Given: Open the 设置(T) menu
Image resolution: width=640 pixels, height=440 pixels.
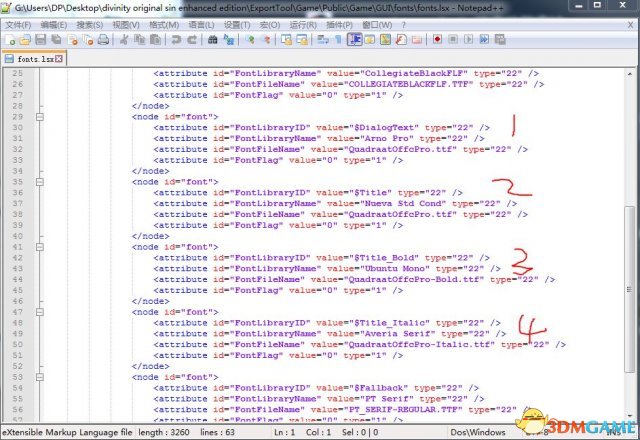Looking at the screenshot, I should click(237, 25).
